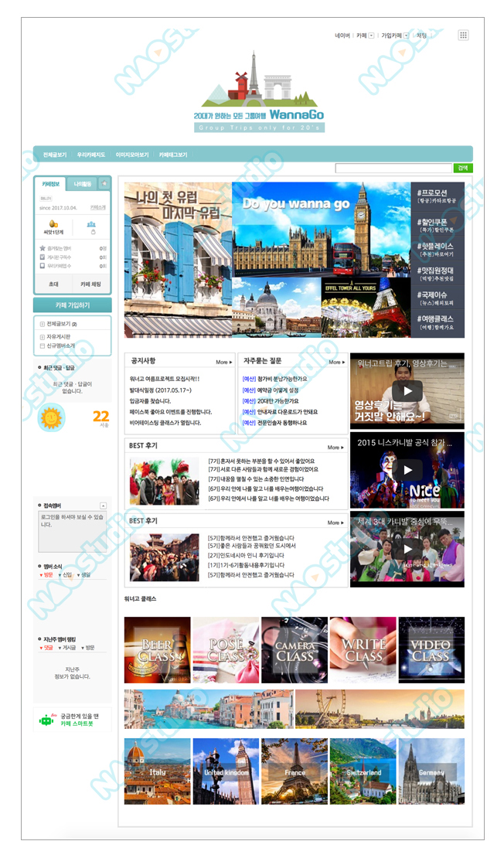Open the Naver apps grid icon
Image resolution: width=504 pixels, height=858 pixels.
point(463,35)
